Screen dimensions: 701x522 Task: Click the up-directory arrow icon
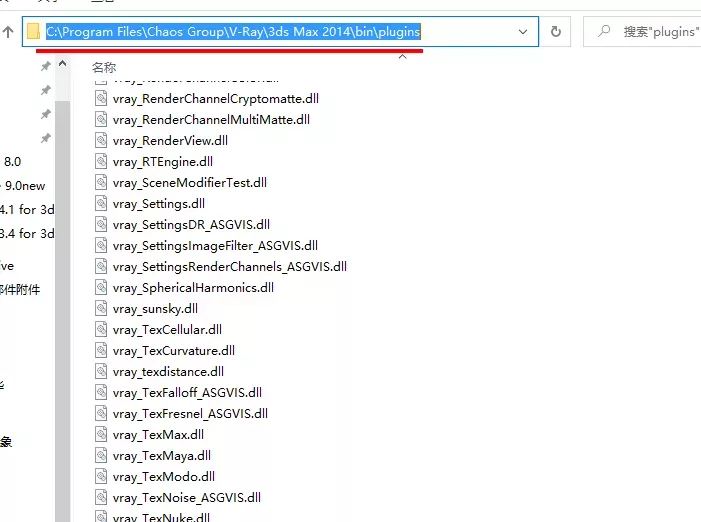click(8, 32)
